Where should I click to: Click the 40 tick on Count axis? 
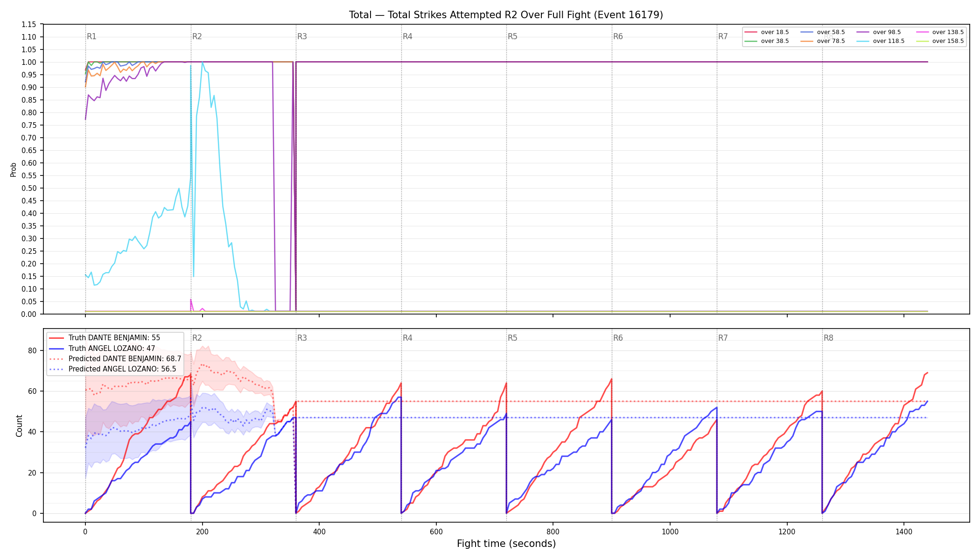(x=33, y=432)
